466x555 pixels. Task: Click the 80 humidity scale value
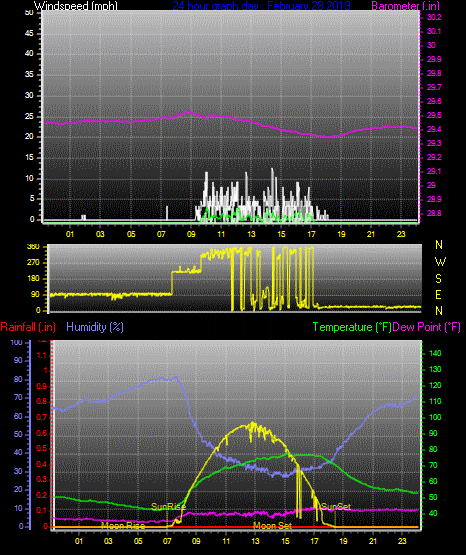tap(18, 379)
